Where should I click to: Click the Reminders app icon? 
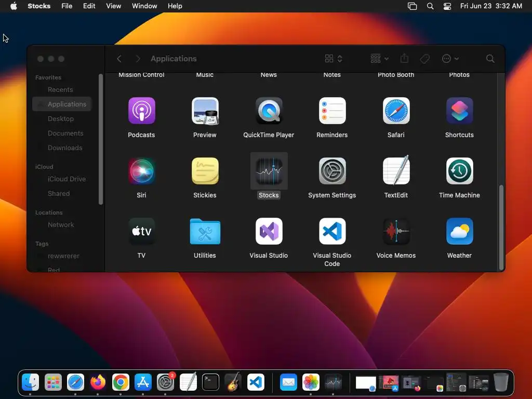pyautogui.click(x=332, y=111)
